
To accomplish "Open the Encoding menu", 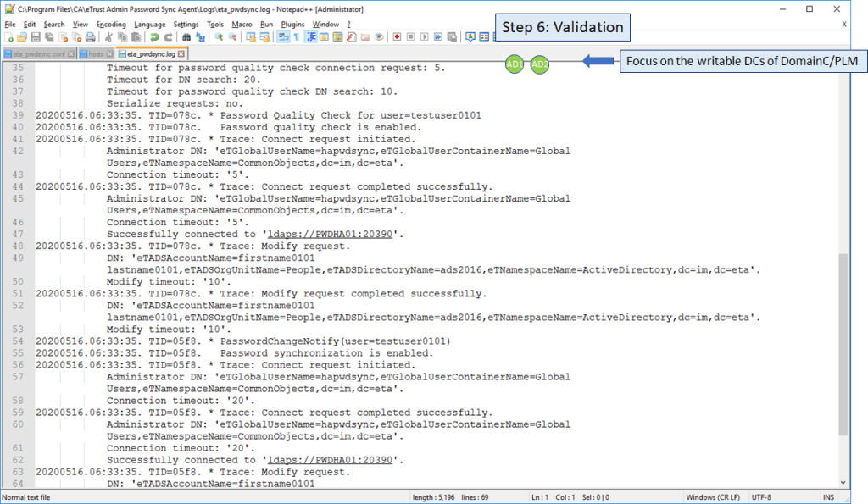I will point(110,25).
